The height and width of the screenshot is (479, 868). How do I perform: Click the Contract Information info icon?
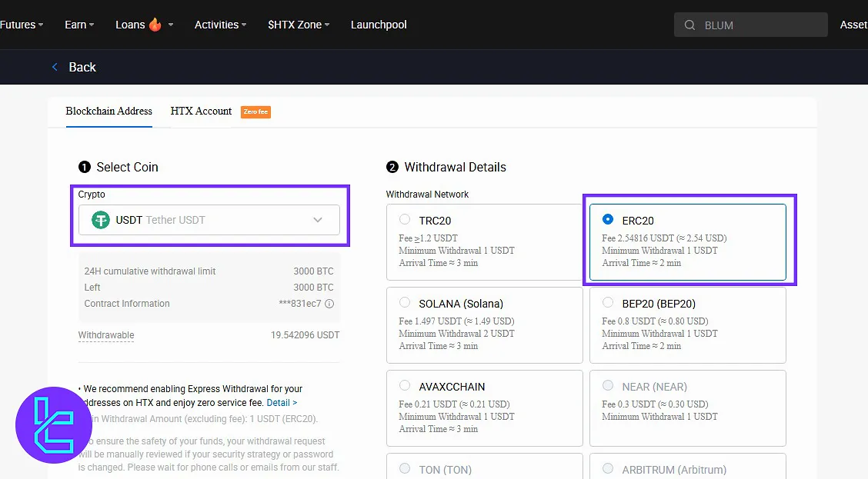click(329, 304)
